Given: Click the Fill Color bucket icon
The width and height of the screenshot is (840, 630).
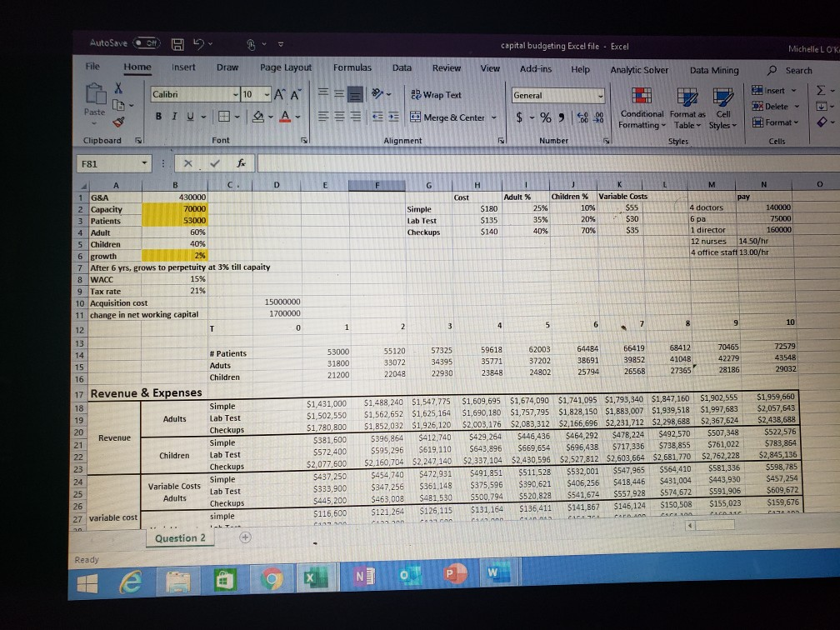Looking at the screenshot, I should [258, 117].
